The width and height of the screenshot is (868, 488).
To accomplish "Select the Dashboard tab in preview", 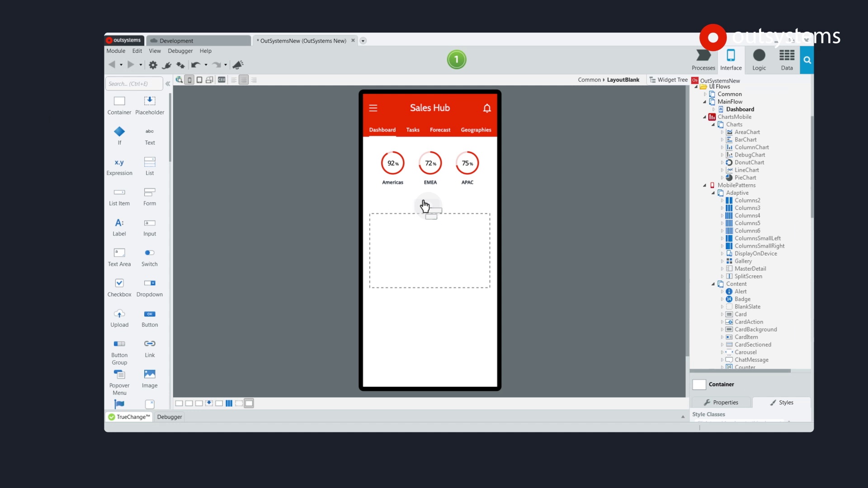I will pyautogui.click(x=383, y=129).
